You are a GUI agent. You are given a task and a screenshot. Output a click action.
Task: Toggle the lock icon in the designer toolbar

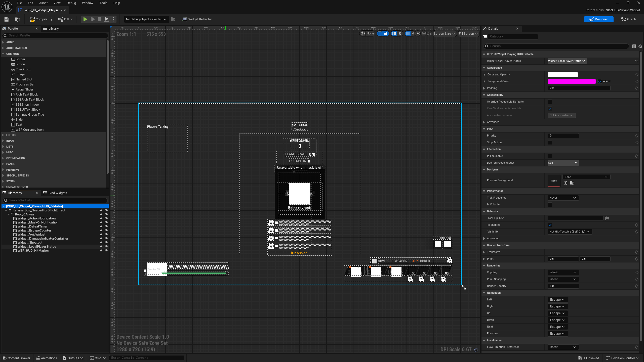[x=386, y=33]
